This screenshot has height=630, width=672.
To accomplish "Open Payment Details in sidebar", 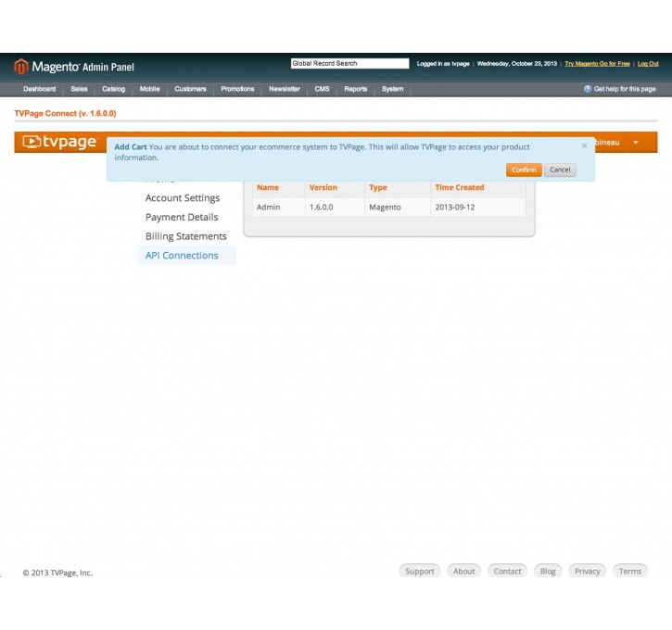I will [x=182, y=217].
